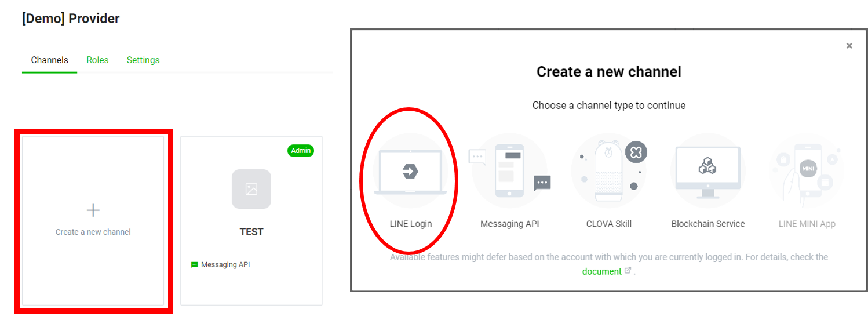The width and height of the screenshot is (868, 320).
Task: Switch to the Roles tab
Action: pyautogui.click(x=97, y=60)
